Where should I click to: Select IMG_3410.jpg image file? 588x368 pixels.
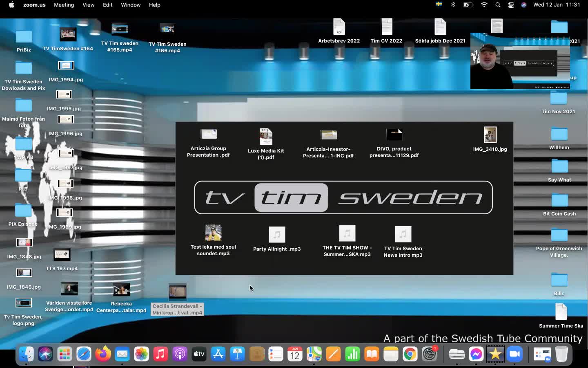coord(490,139)
